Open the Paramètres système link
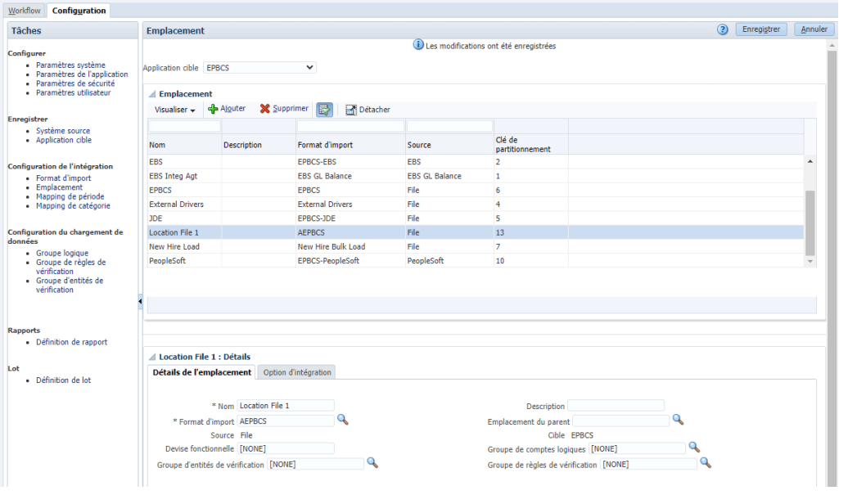Viewport: 848px width, 504px height. tap(71, 65)
